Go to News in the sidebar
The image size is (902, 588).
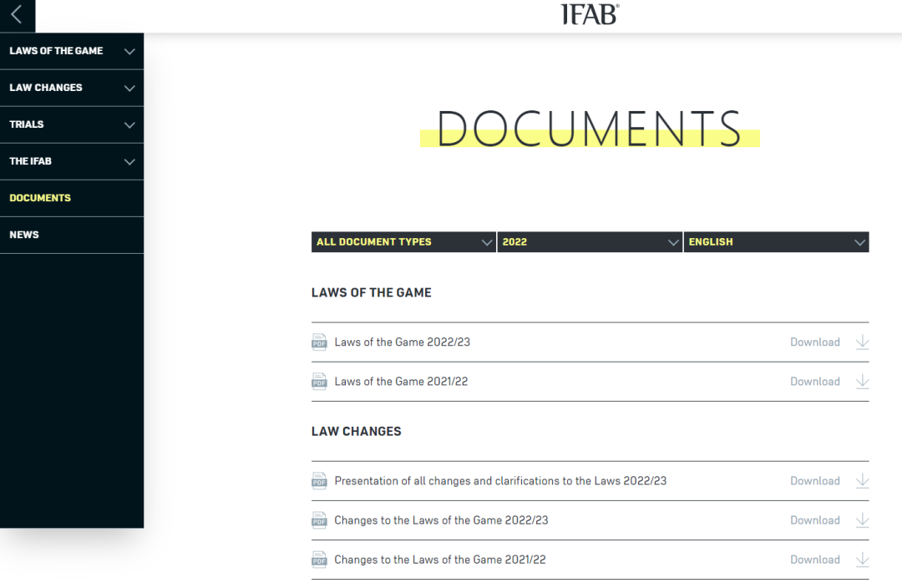(24, 235)
